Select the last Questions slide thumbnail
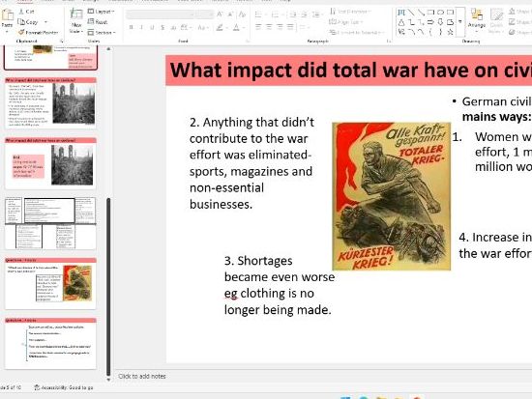This screenshot has width=532, height=399. [50, 343]
